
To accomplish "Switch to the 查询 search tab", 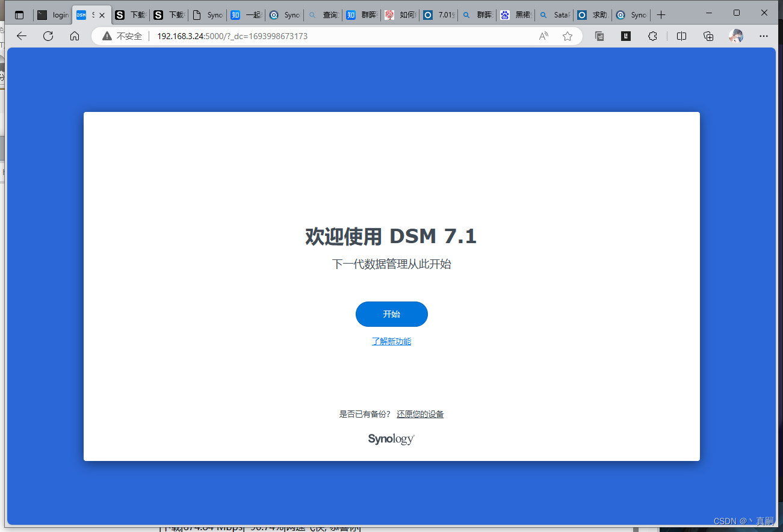I will (x=324, y=15).
